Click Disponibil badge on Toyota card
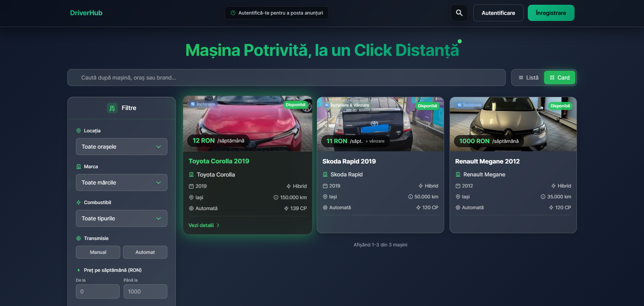Image resolution: width=644 pixels, height=306 pixels. tap(295, 105)
